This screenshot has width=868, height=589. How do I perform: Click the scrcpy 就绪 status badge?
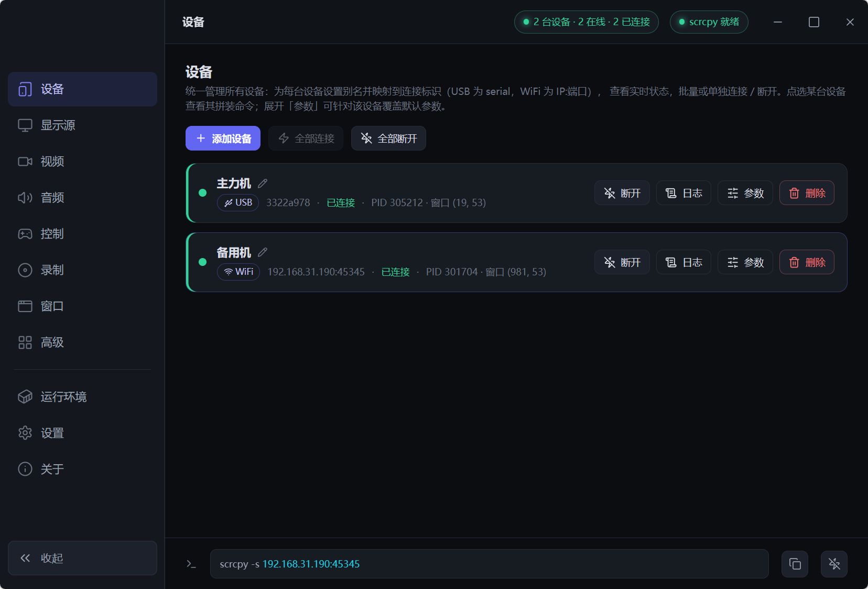[x=709, y=22]
